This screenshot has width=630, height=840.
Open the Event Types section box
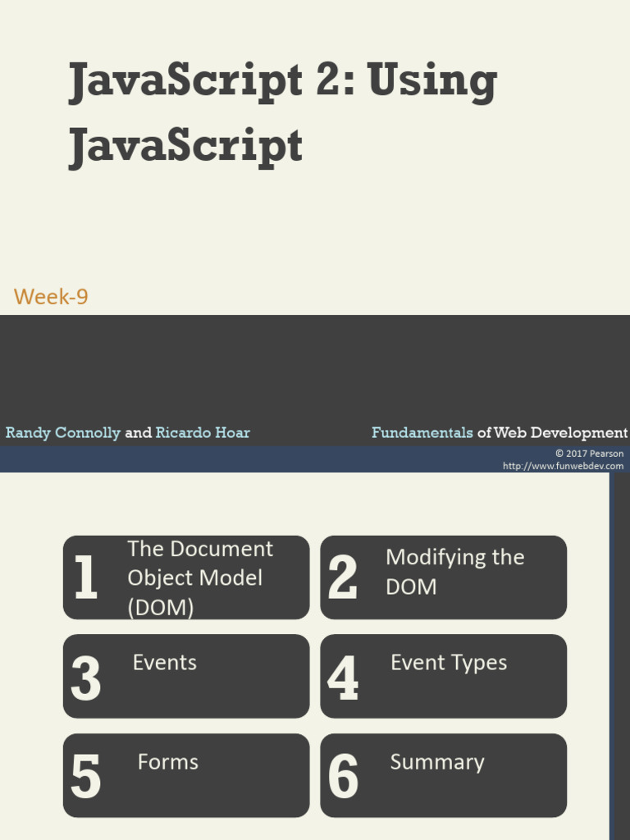[x=444, y=676]
